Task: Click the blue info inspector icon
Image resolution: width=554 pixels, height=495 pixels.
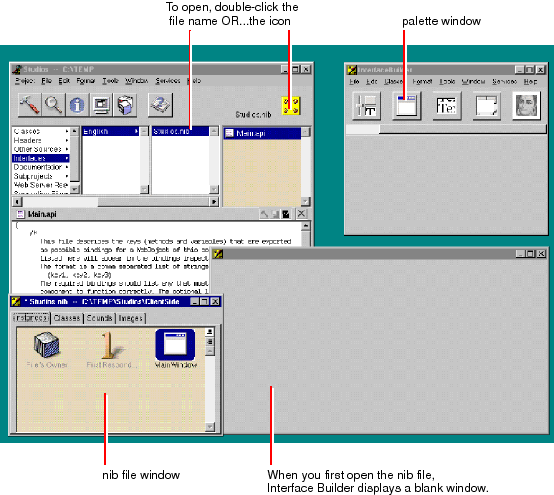Action: coord(77,105)
